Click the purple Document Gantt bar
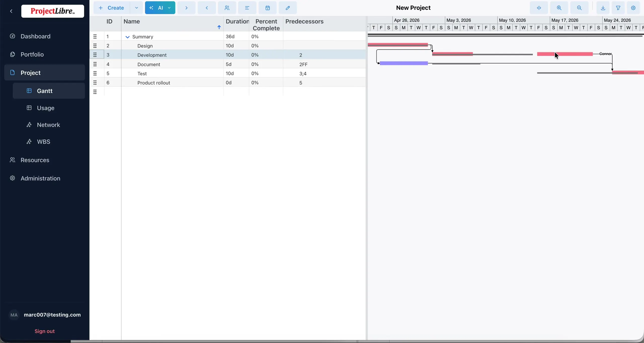This screenshot has width=644, height=343. point(404,63)
